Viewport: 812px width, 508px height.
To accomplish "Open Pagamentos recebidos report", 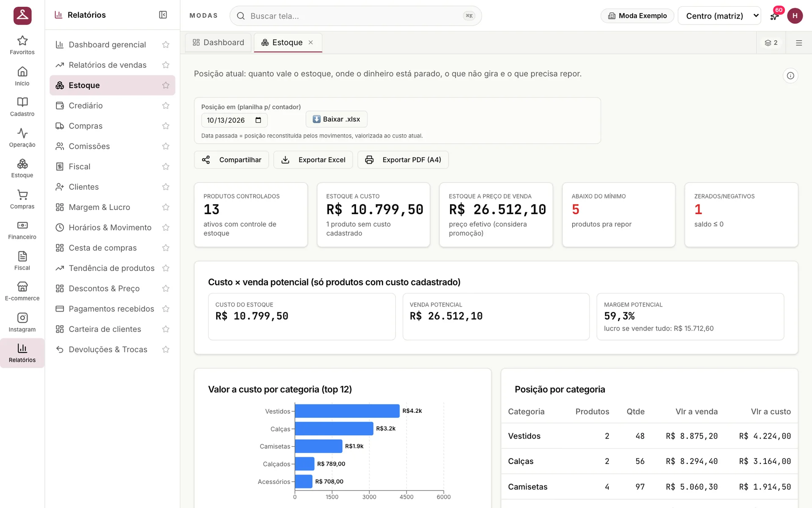I will (x=112, y=309).
